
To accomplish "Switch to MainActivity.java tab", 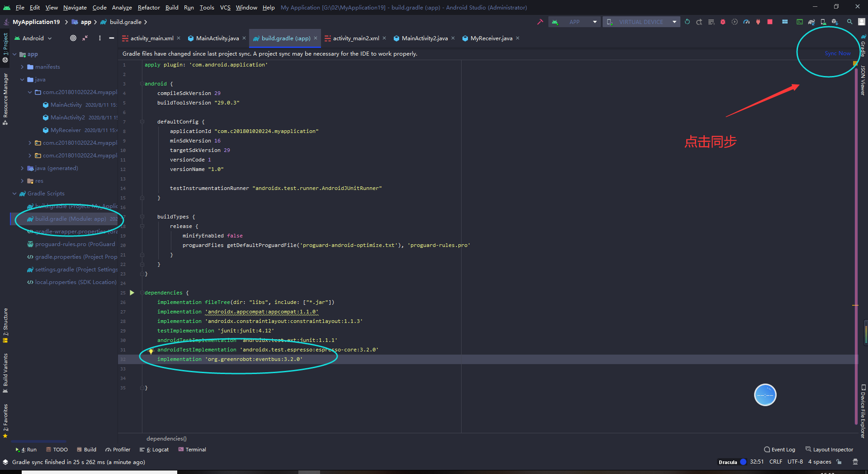I will (x=217, y=38).
